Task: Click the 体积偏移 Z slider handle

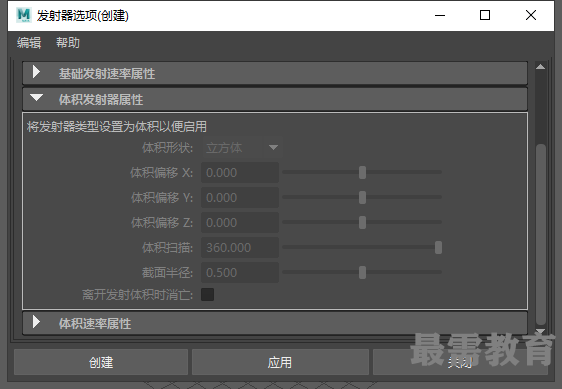Action: pyautogui.click(x=362, y=222)
